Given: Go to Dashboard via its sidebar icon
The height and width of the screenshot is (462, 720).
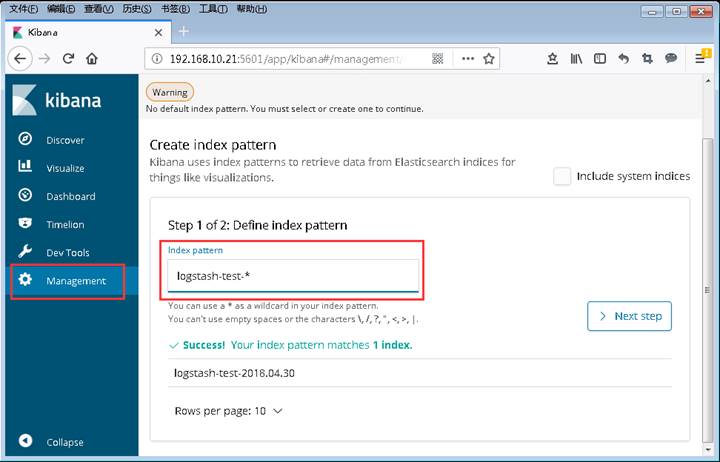Looking at the screenshot, I should click(26, 196).
